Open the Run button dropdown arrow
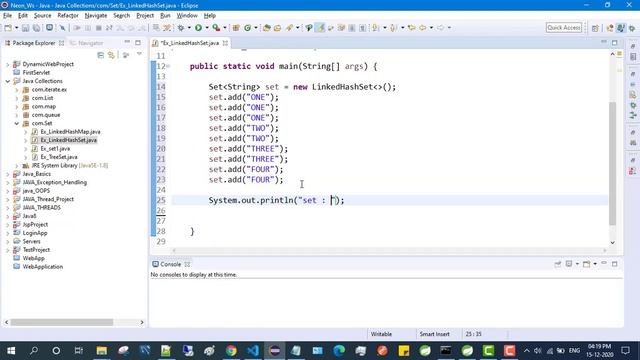Viewport: 640px width, 360px height. click(x=207, y=28)
